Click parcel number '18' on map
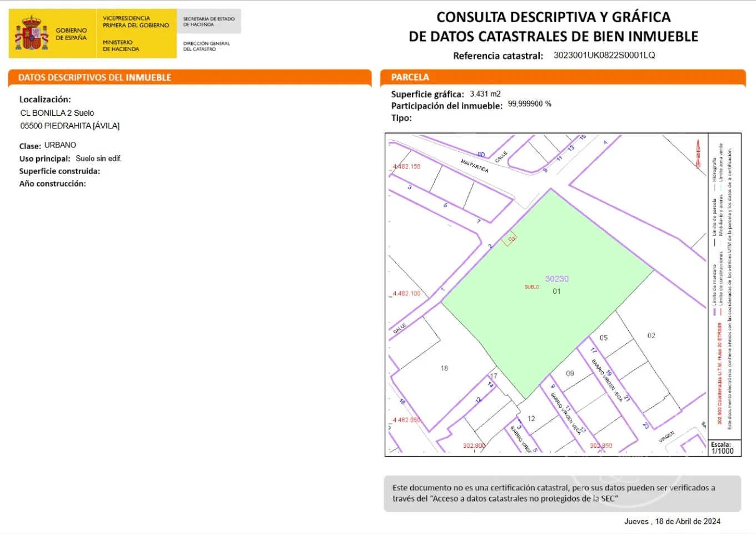The height and width of the screenshot is (534, 756). tap(444, 368)
